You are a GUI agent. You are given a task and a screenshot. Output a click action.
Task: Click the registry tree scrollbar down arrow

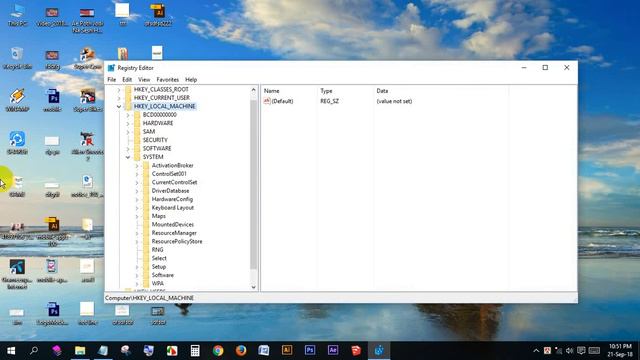(253, 287)
